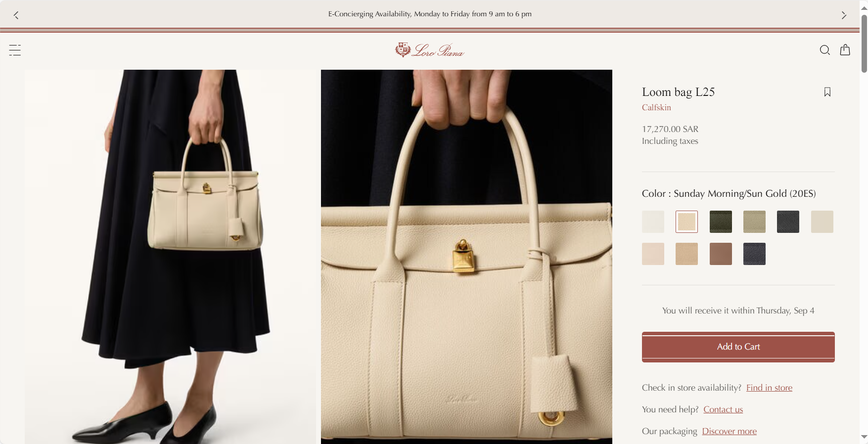Go to the Loro Piana logo homepage
Screen dimensions: 868x444
click(429, 50)
